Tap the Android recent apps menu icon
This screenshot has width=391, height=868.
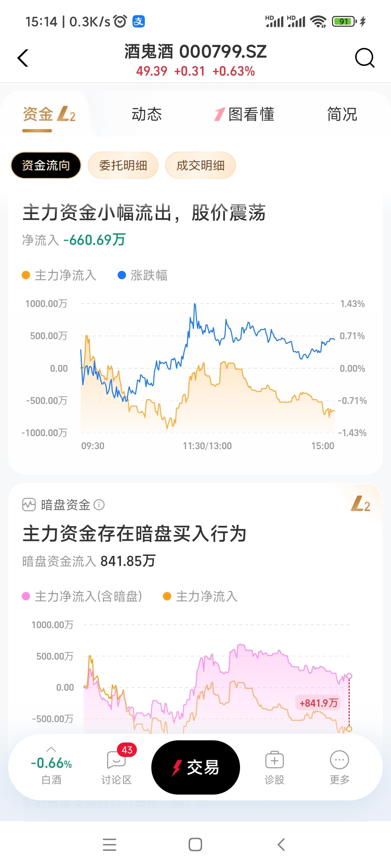(109, 844)
